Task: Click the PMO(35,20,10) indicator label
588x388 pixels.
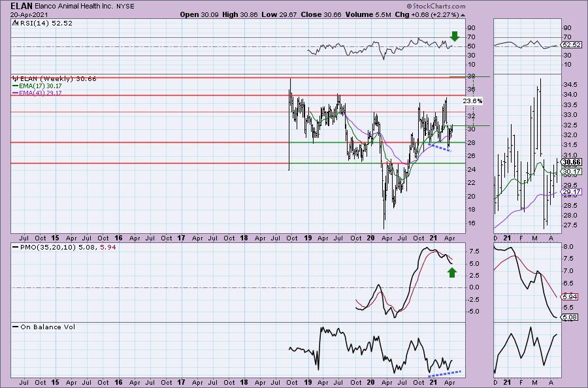Action: [48, 248]
